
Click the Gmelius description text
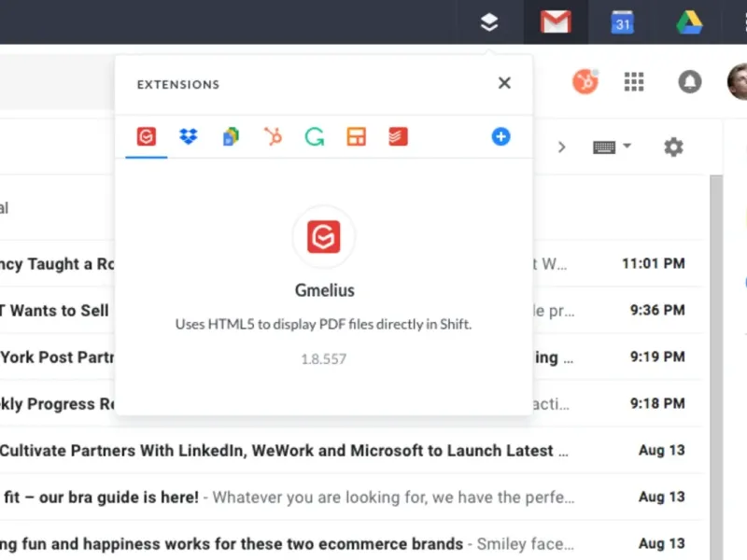click(323, 324)
